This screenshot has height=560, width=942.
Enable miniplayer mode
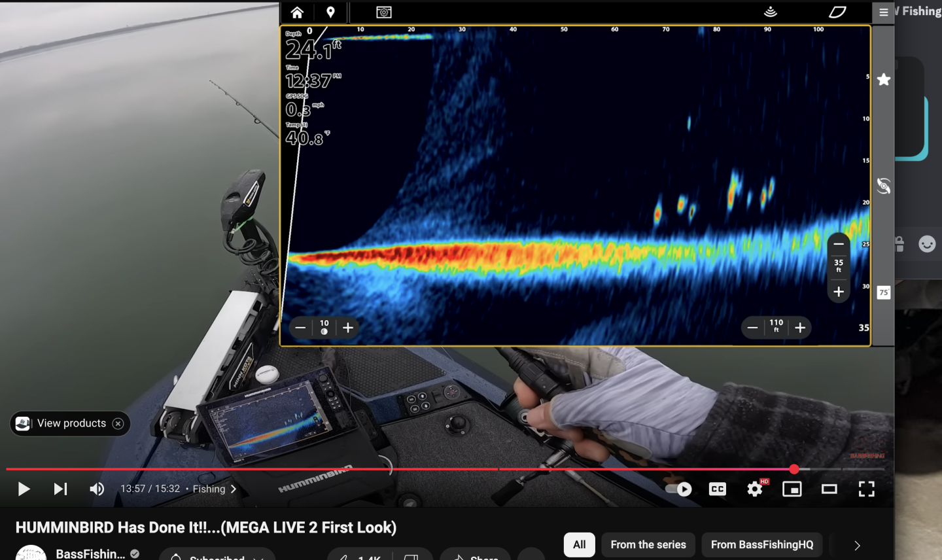[792, 489]
